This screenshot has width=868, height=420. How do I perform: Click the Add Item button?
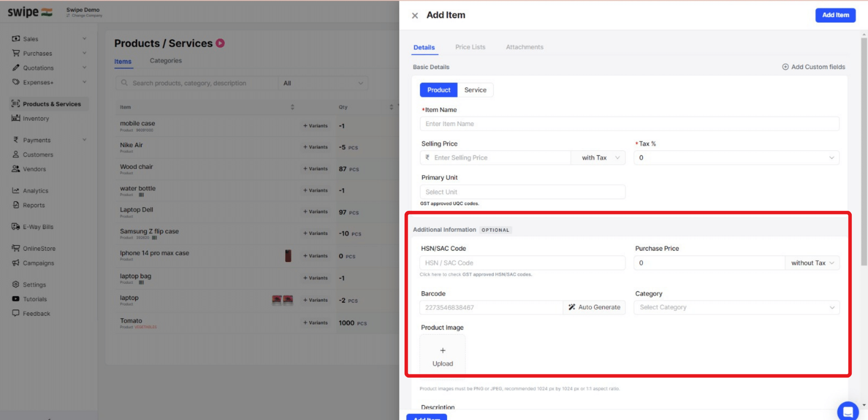(x=835, y=15)
